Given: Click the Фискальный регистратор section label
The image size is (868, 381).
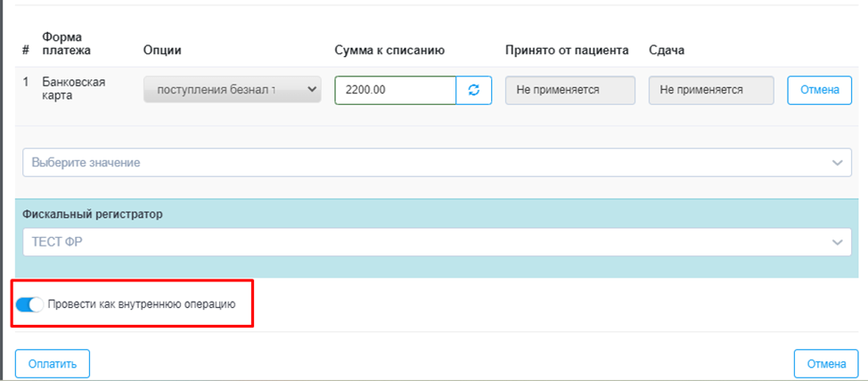Looking at the screenshot, I should pyautogui.click(x=93, y=214).
